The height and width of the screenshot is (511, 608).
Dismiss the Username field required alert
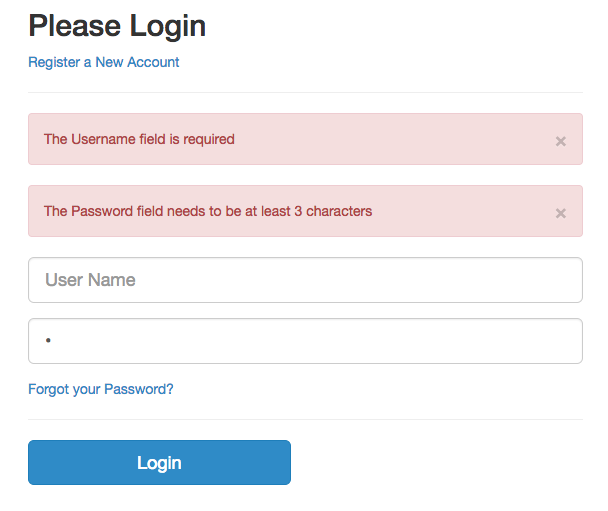(561, 141)
